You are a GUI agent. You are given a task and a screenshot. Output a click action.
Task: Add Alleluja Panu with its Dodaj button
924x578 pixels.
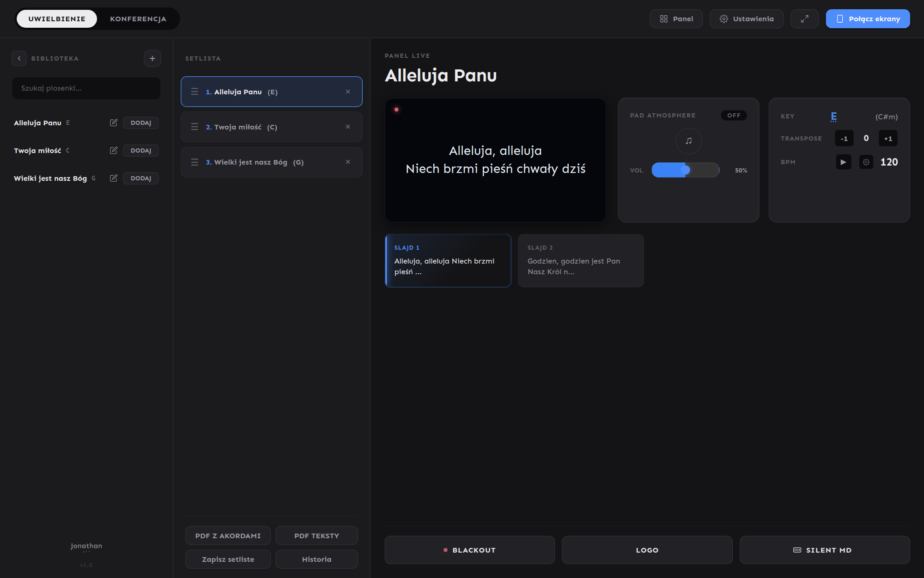141,123
